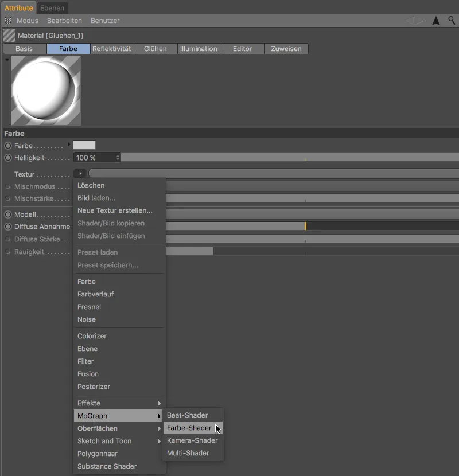Toggle the Rauigkeit animation circle

8,252
